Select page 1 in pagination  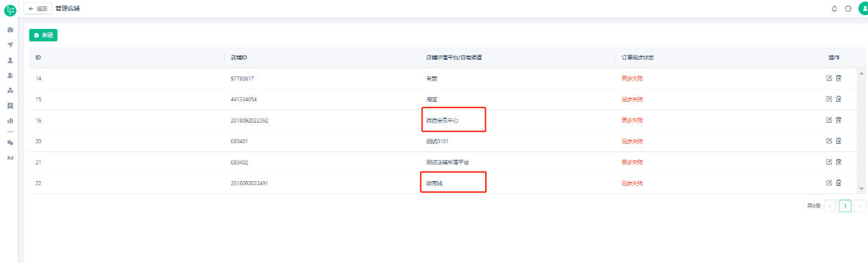pyautogui.click(x=845, y=206)
